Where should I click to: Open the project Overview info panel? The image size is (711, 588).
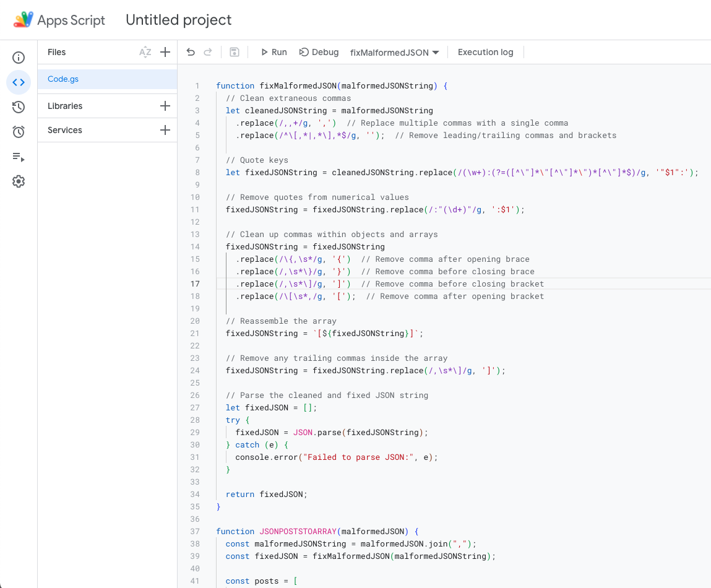[x=19, y=57]
